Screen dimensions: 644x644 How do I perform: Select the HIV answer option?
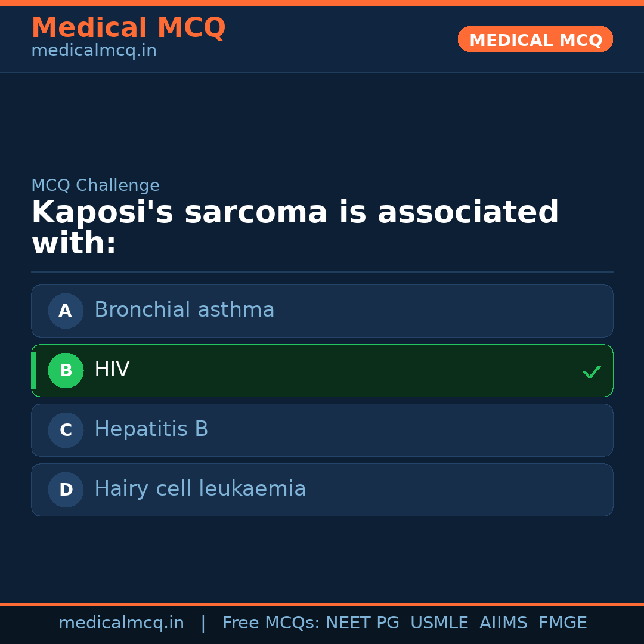(x=112, y=370)
